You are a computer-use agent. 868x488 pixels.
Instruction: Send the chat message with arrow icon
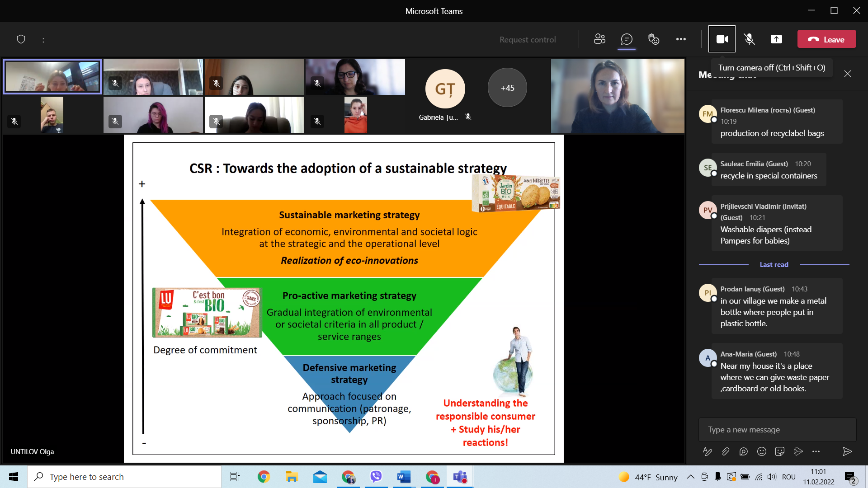point(848,451)
